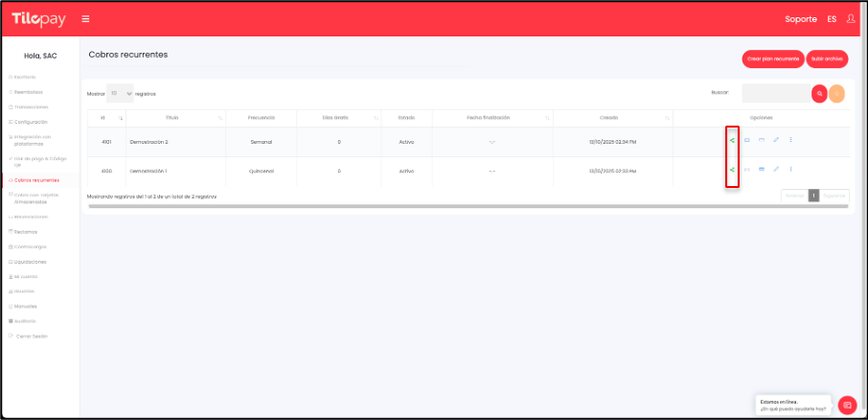This screenshot has width=868, height=420.
Task: Click the share icon for Demostración 1
Action: (732, 170)
